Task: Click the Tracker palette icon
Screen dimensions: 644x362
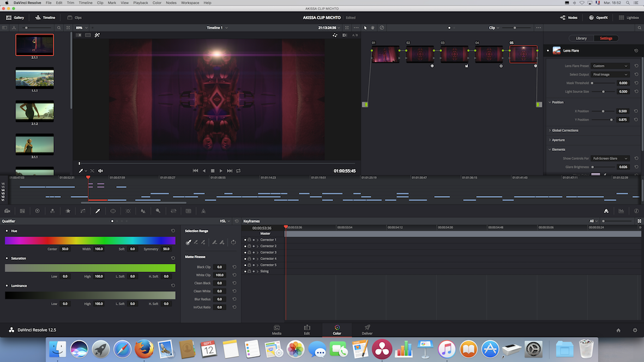Action: click(x=128, y=210)
